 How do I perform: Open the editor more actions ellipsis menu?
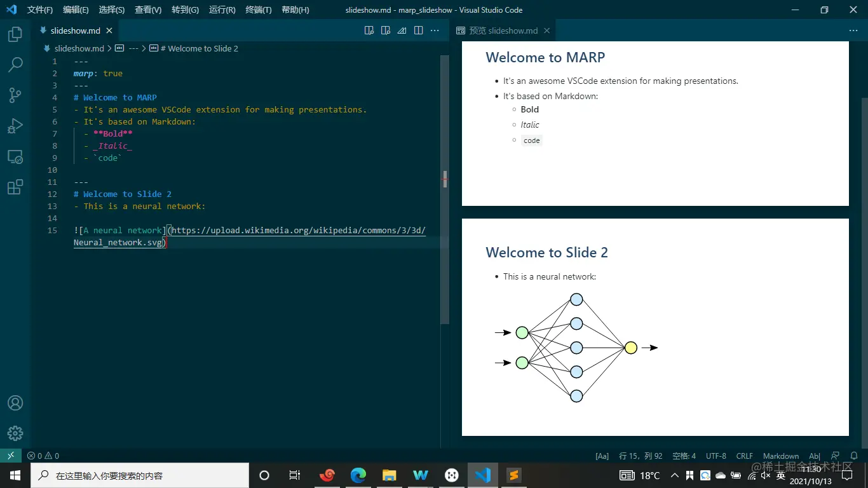pos(435,30)
